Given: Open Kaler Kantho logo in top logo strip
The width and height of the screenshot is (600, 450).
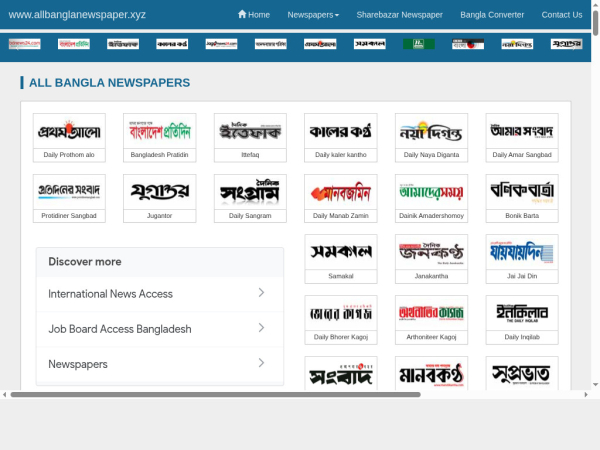Looking at the screenshot, I should tap(172, 44).
